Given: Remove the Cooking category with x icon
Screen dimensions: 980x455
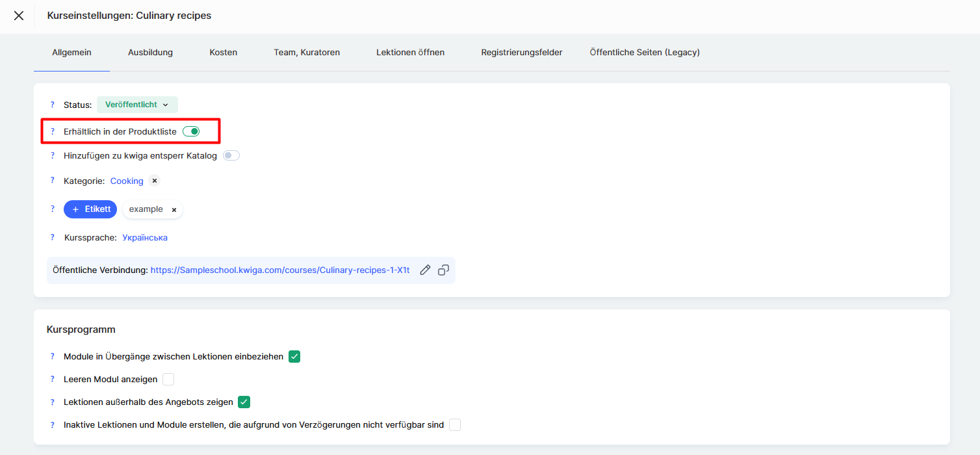Looking at the screenshot, I should pyautogui.click(x=155, y=181).
